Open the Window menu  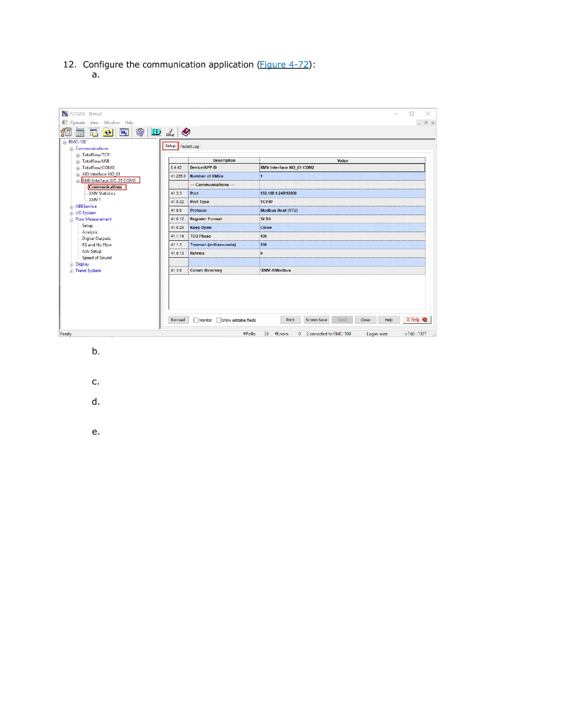[x=112, y=123]
